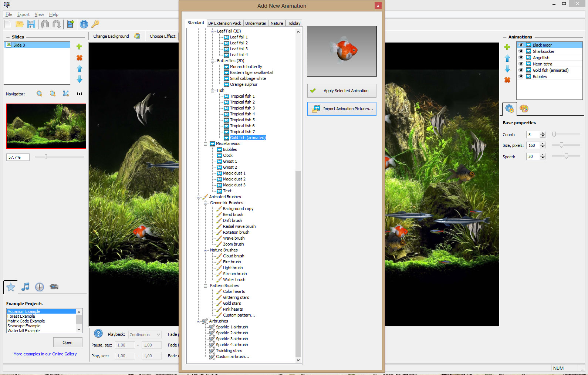Screen dimensions: 588x375
Task: Click Apply Selected Animation button
Action: (x=342, y=91)
